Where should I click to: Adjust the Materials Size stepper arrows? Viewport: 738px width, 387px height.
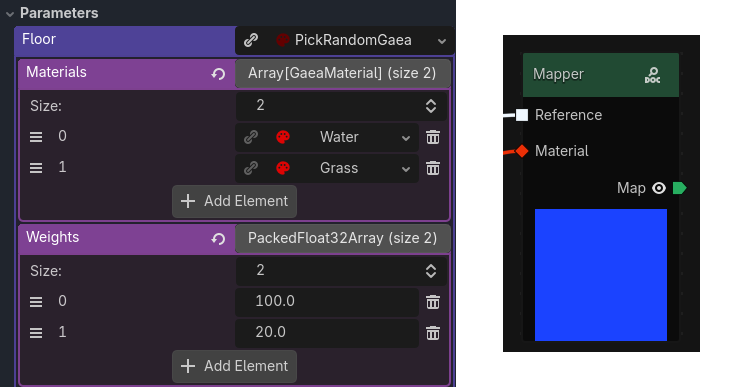431,105
